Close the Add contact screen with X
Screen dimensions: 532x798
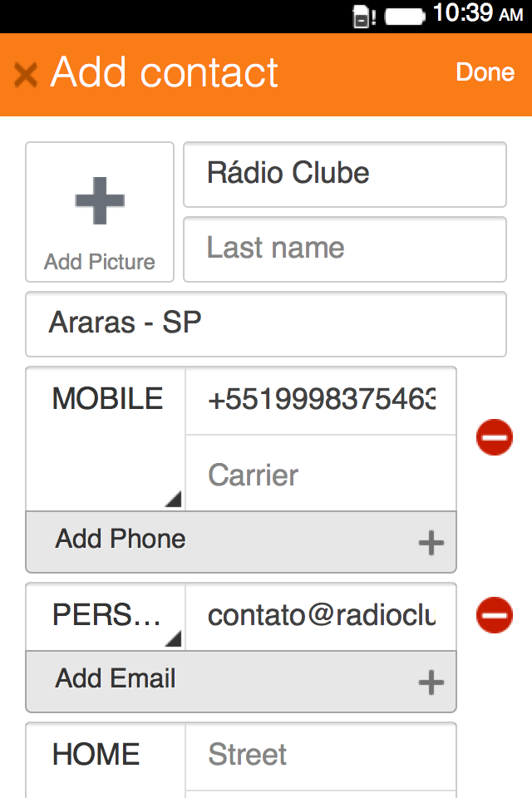click(26, 75)
